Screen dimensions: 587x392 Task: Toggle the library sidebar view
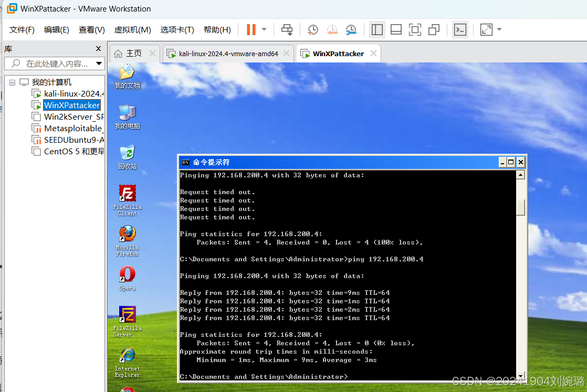[x=377, y=29]
